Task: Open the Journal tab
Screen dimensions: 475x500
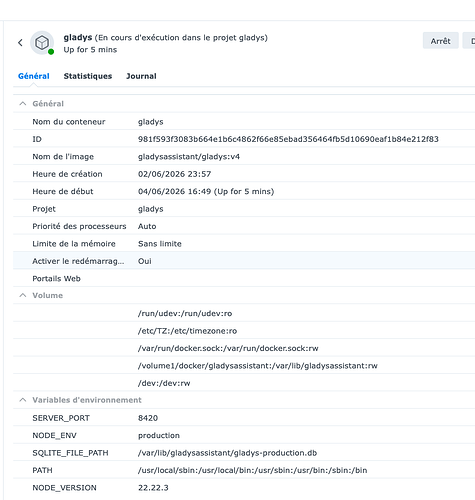Action: coord(141,76)
